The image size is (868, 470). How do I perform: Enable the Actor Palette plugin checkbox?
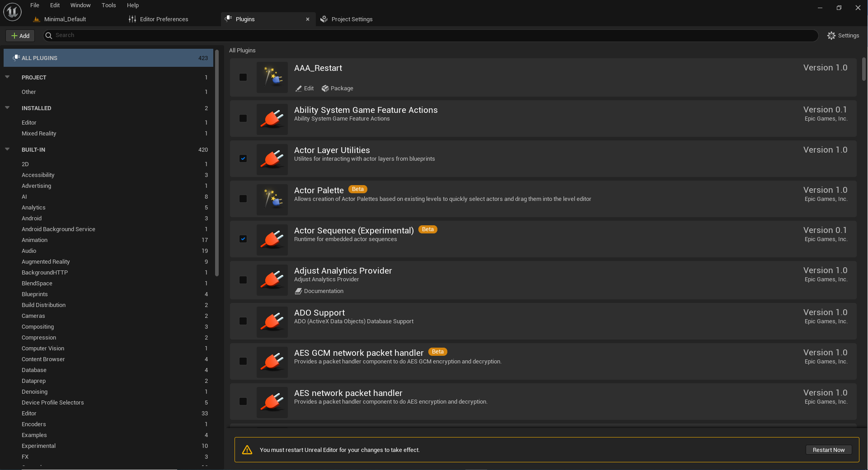(x=243, y=199)
